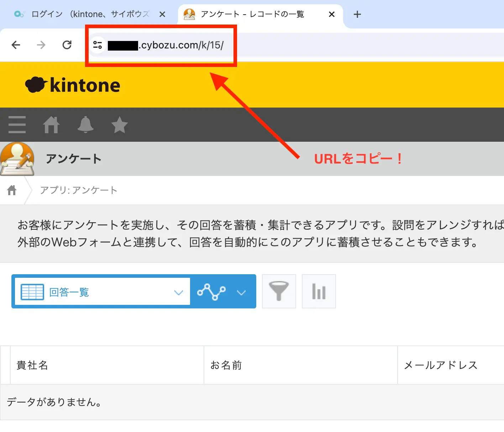Click the site information icon in address bar
Image resolution: width=504 pixels, height=432 pixels.
(98, 45)
